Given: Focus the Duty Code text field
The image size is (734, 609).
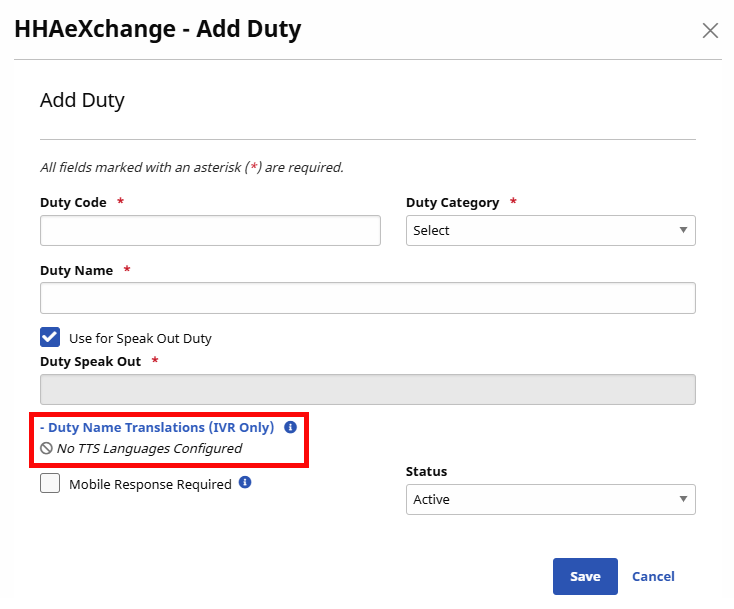Looking at the screenshot, I should pos(210,230).
